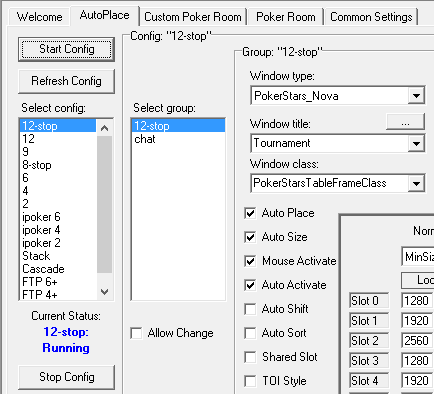Select the 'Stack' config

[x=58, y=256]
